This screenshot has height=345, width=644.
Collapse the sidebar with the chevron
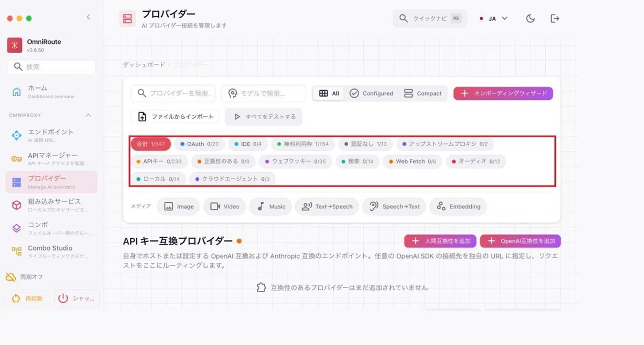[x=89, y=17]
